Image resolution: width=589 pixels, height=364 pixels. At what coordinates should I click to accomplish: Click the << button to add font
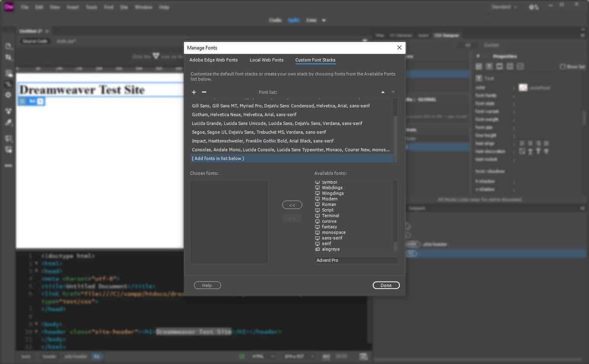tap(292, 205)
